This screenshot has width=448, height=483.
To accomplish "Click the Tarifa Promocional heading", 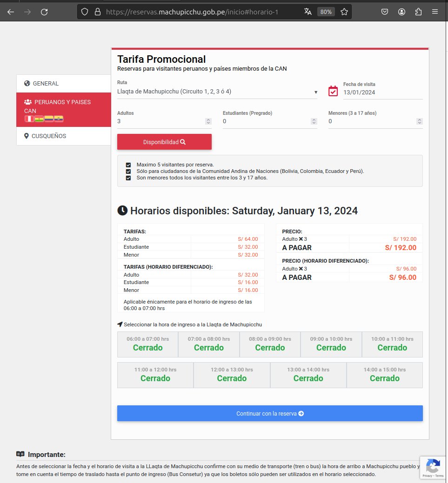I will pos(161,59).
